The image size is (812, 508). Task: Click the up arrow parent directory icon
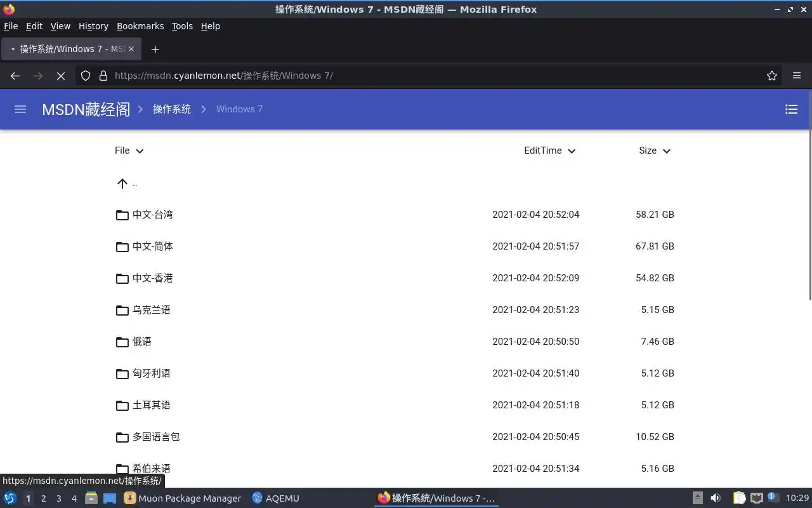tap(122, 184)
